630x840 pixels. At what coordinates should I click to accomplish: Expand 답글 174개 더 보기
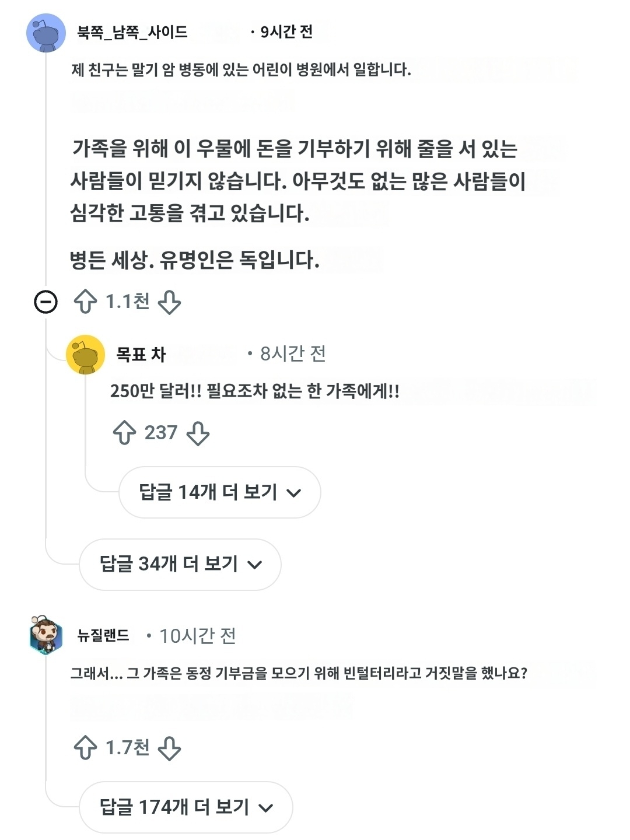[186, 807]
